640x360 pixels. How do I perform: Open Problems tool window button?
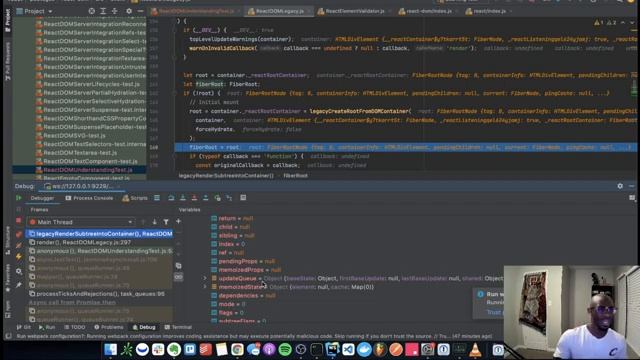point(109,327)
